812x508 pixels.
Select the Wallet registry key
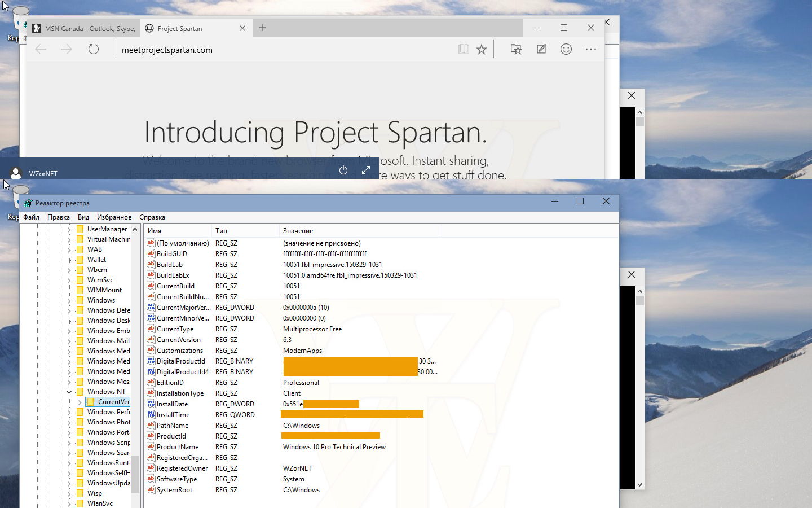click(96, 260)
